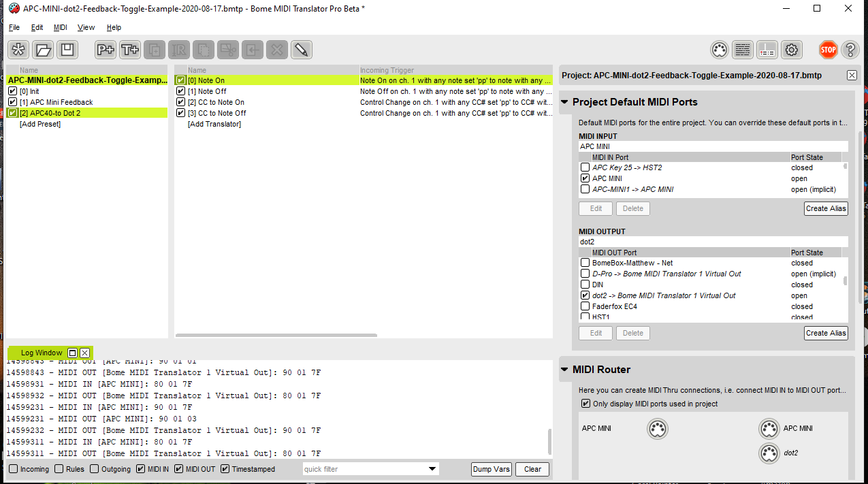Toggle the [0] Init preset checkbox
The width and height of the screenshot is (868, 484).
[12, 91]
